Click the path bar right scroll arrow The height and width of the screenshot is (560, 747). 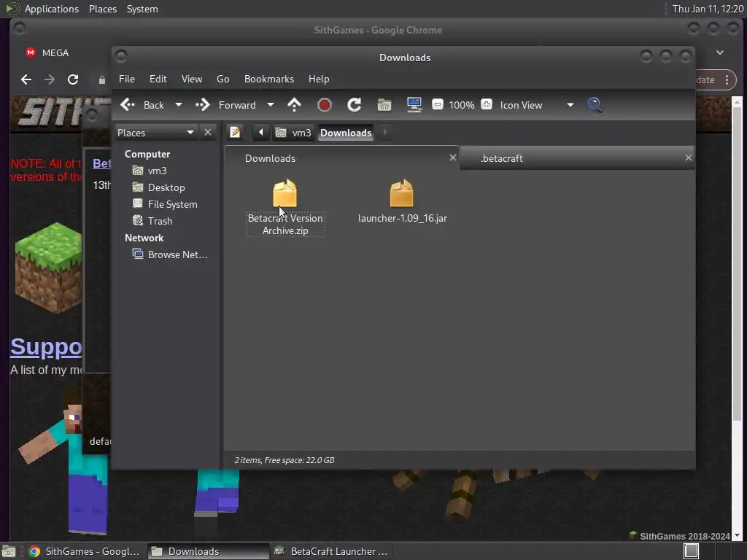385,133
